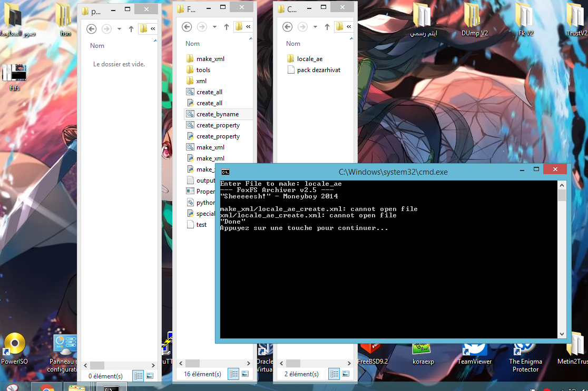Screen dimensions: 588x391
Task: Open recent locations dropdown in middle window
Action: pos(214,27)
